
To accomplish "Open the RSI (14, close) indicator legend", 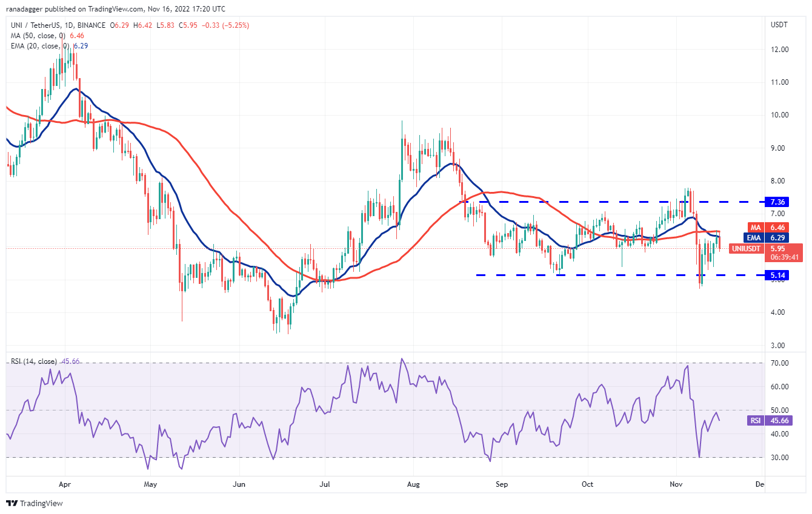I will point(35,361).
